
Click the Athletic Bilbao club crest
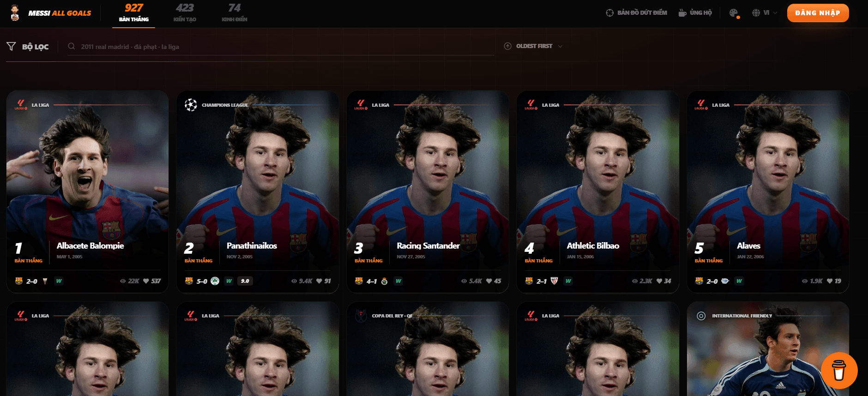tap(555, 281)
